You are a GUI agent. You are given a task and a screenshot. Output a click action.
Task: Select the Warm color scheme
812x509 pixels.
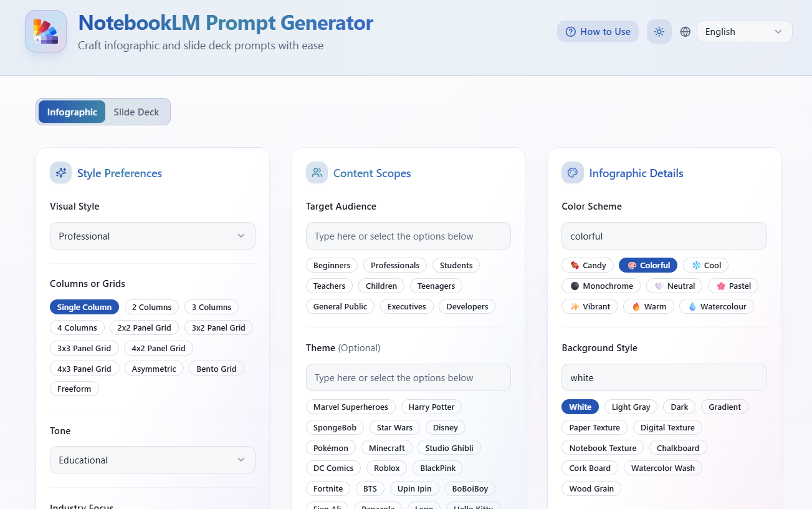649,306
